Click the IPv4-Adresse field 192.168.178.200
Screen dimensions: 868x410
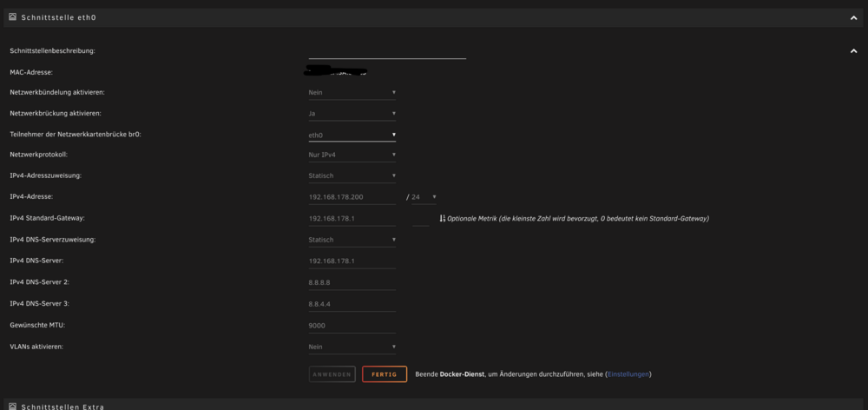(352, 197)
